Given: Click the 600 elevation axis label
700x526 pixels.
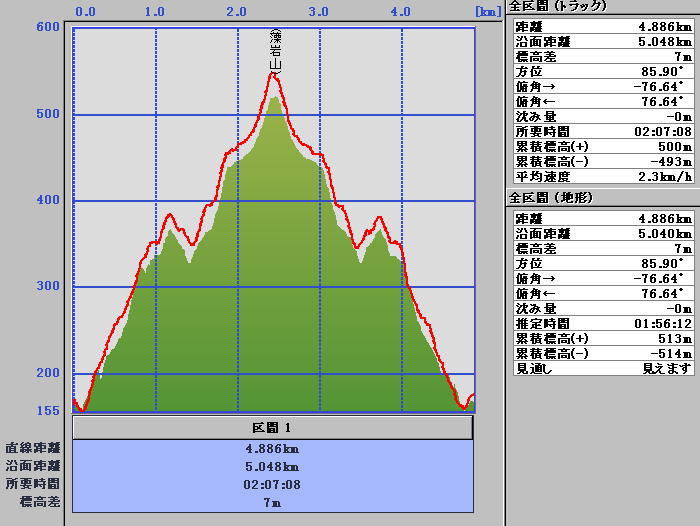Looking at the screenshot, I should point(46,27).
